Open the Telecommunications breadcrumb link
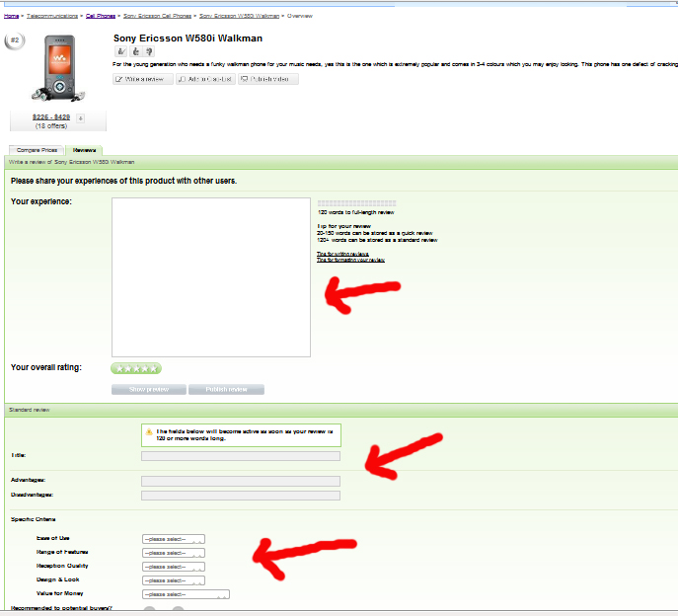Viewport: 678px width, 616px height. 52,16
